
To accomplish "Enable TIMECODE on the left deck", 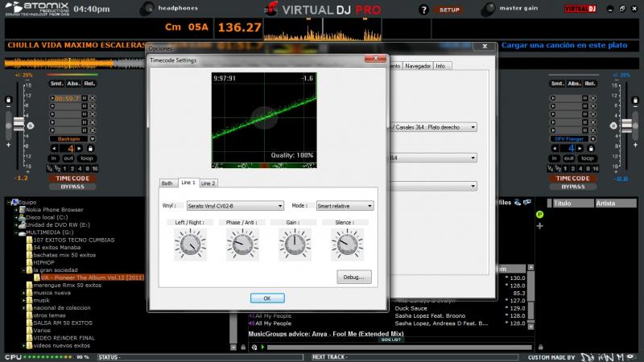I will pyautogui.click(x=72, y=178).
